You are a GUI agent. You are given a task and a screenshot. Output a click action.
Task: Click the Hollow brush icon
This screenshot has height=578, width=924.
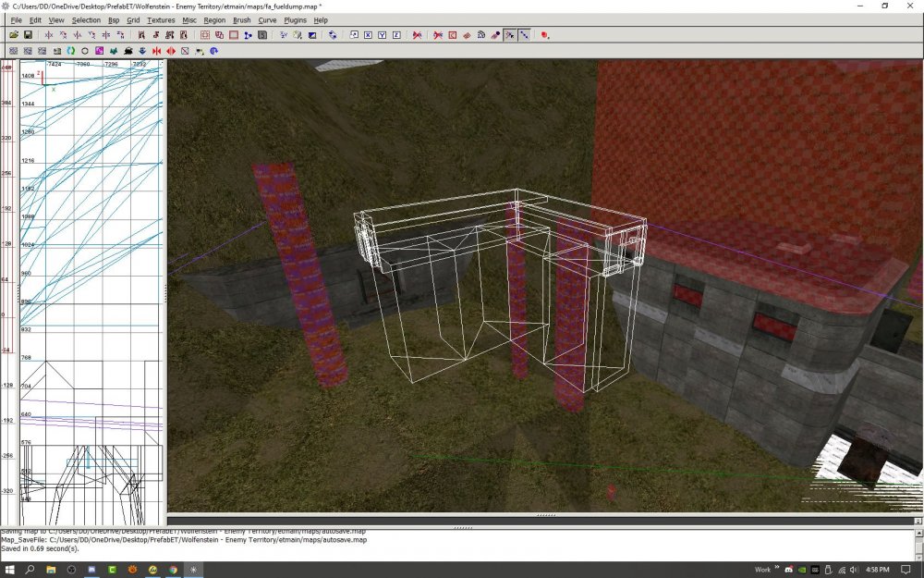click(234, 35)
